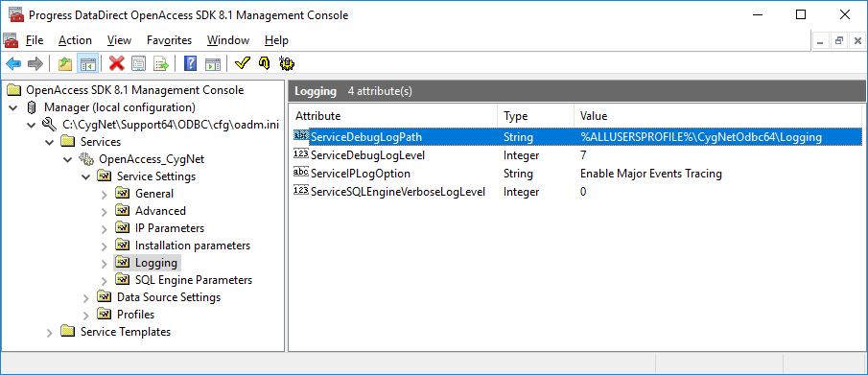Toggle Show/Hide Action Pane icon
The width and height of the screenshot is (868, 375).
pos(212,63)
